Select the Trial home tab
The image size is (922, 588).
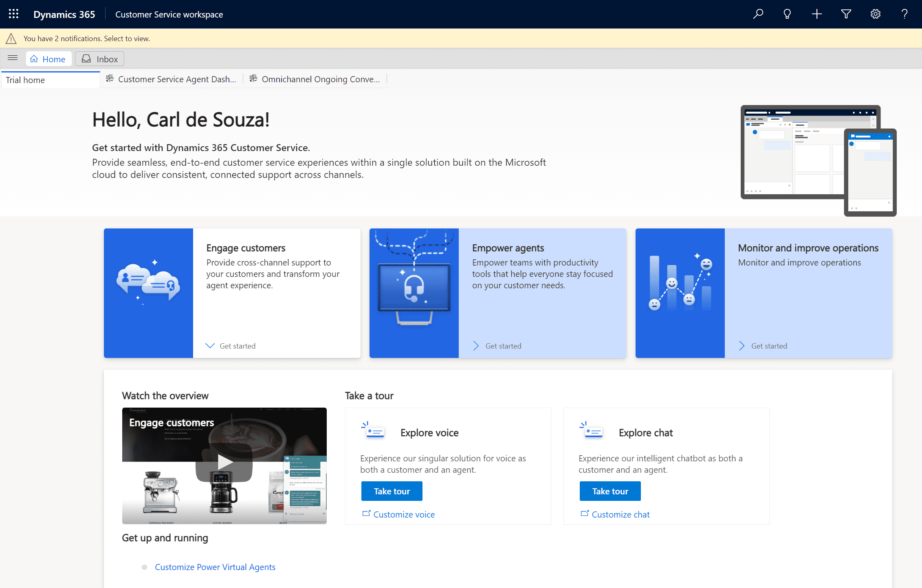click(51, 80)
